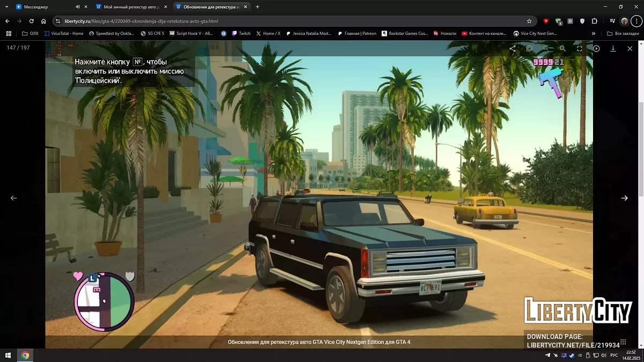This screenshot has height=362, width=644.
Task: Share the image using the lightbox share icon
Action: [513, 48]
